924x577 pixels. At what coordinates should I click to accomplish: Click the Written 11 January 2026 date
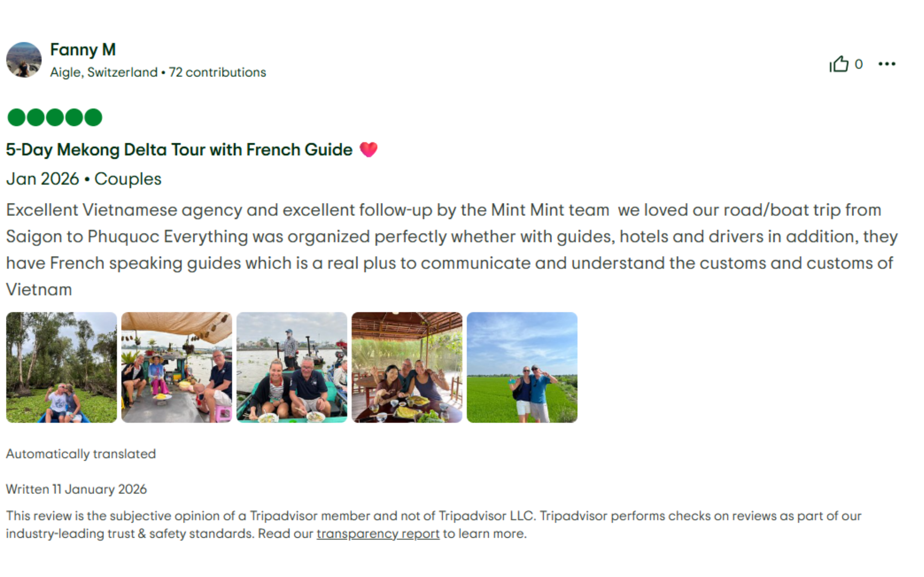click(x=76, y=489)
